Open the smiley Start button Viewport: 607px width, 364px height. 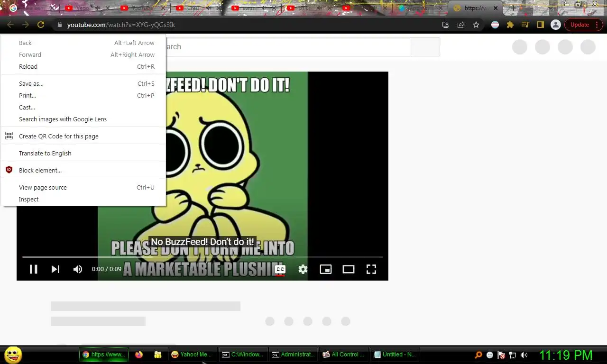(13, 355)
